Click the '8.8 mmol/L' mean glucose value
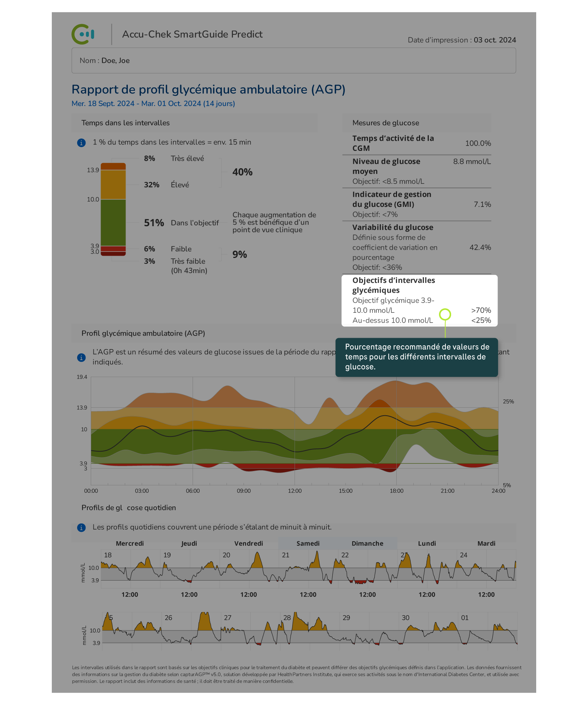This screenshot has height=705, width=588. 472,162
